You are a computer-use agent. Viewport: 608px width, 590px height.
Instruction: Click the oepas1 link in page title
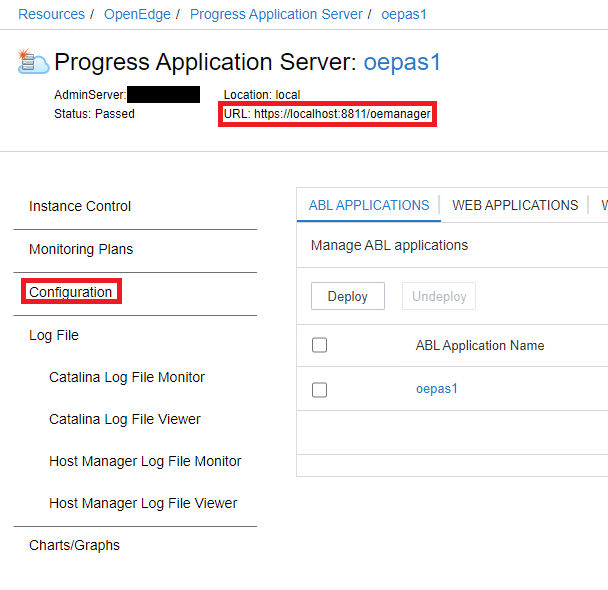402,62
